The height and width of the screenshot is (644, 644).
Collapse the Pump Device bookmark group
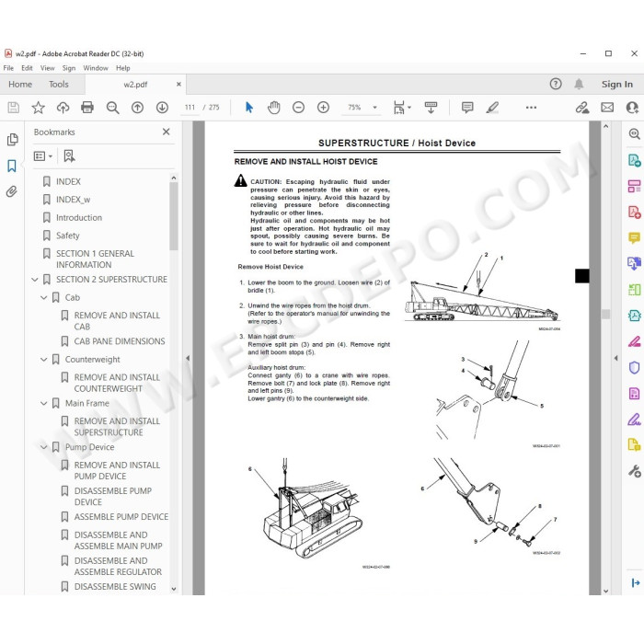pyautogui.click(x=43, y=447)
